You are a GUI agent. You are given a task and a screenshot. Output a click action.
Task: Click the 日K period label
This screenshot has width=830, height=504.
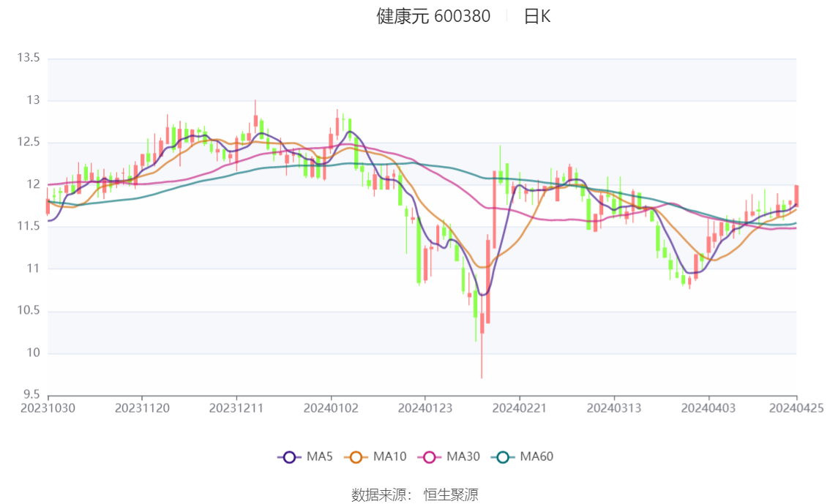coord(536,16)
